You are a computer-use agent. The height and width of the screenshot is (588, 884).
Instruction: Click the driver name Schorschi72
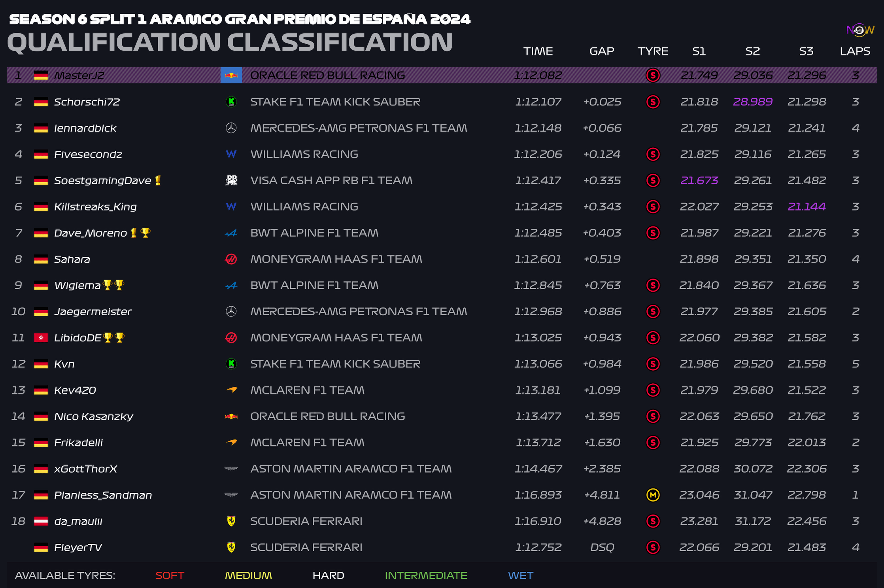point(87,102)
